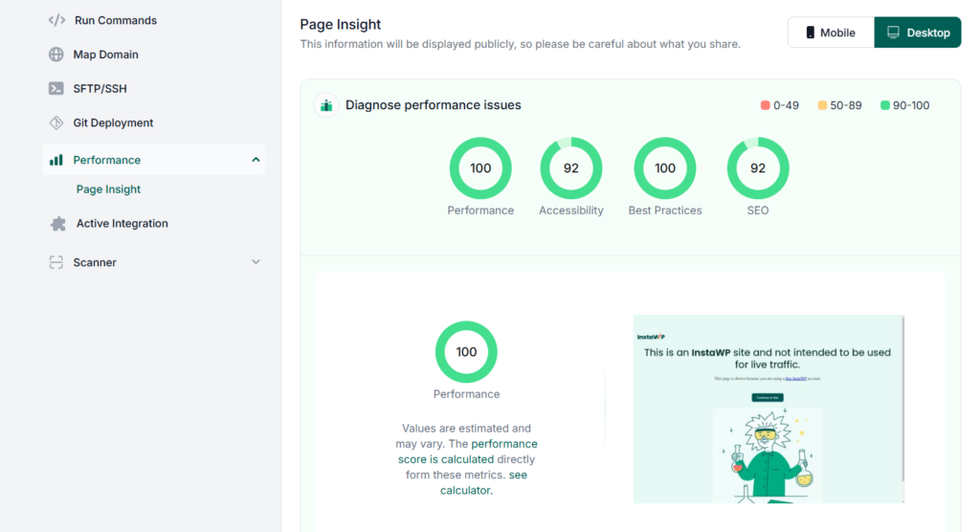Click the Git Deployment diamond icon

click(56, 123)
